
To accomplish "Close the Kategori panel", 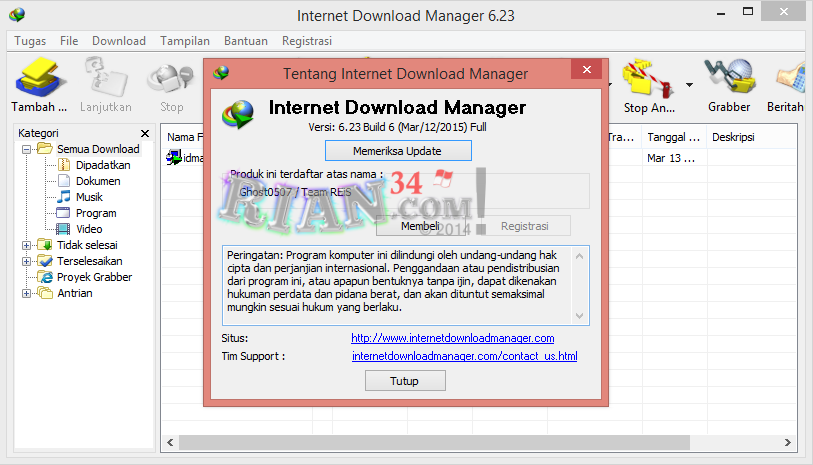I will [145, 133].
